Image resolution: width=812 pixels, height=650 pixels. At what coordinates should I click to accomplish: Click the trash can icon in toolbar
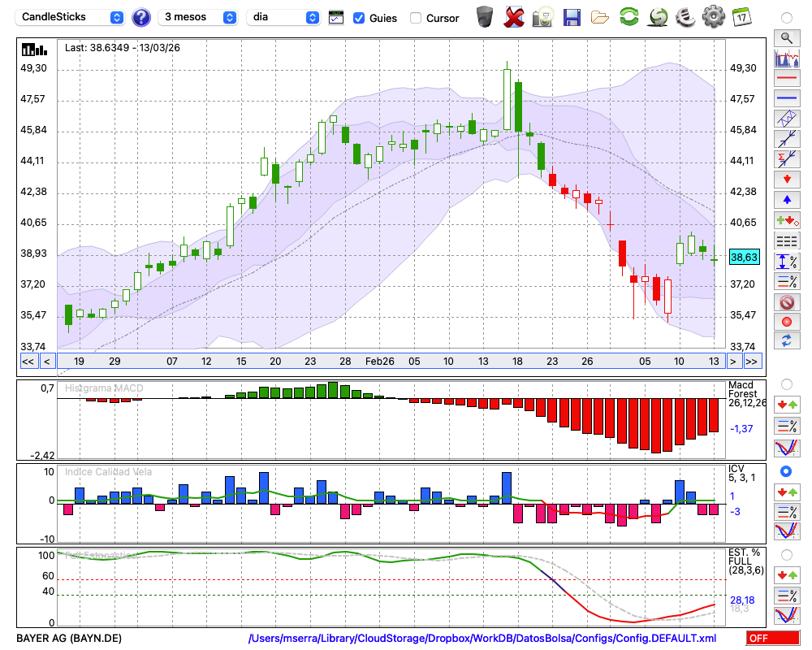coord(485,17)
